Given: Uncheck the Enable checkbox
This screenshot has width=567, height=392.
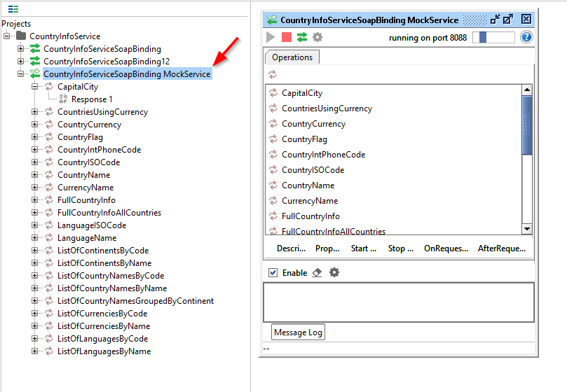Looking at the screenshot, I should [273, 272].
